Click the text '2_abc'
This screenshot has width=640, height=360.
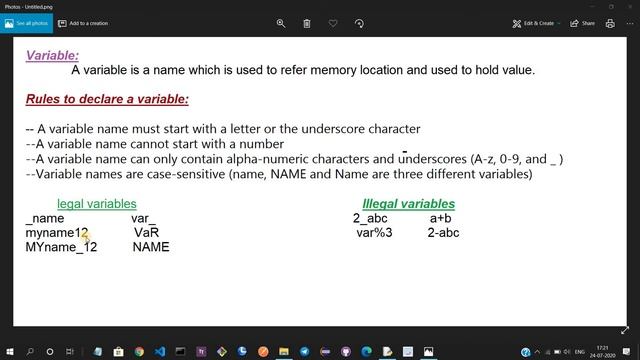click(x=370, y=218)
